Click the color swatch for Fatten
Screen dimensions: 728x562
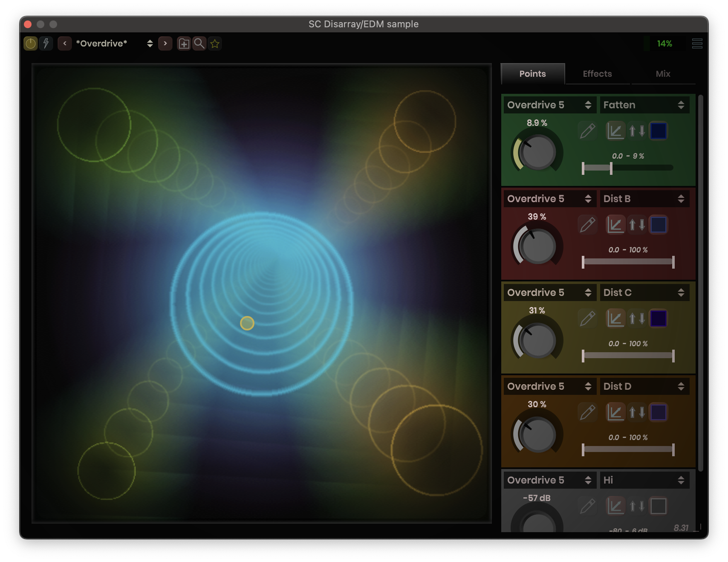[x=659, y=131]
